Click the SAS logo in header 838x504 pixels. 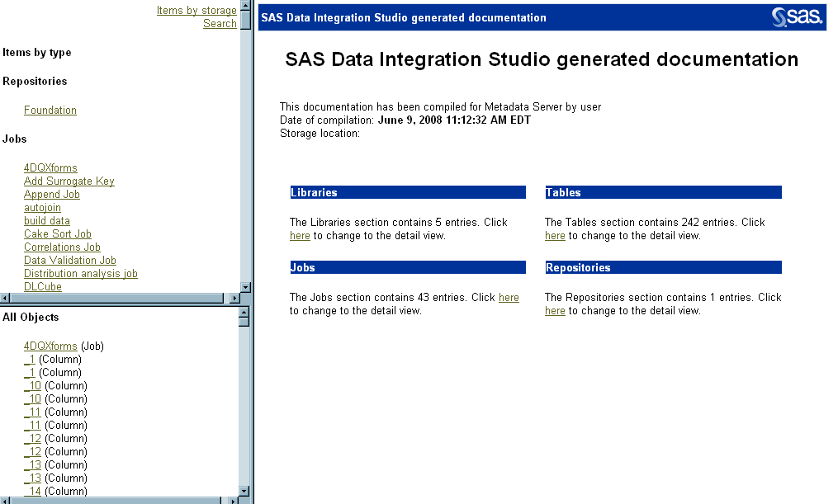click(x=797, y=17)
